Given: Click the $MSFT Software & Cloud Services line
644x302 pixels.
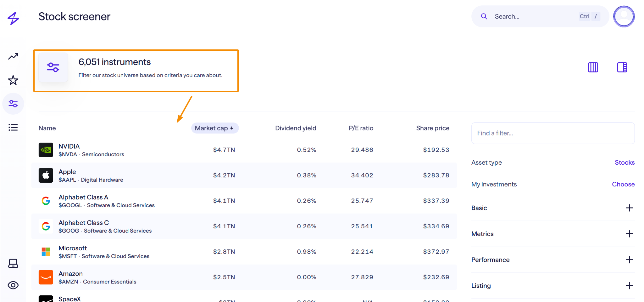Looking at the screenshot, I should 104,256.
